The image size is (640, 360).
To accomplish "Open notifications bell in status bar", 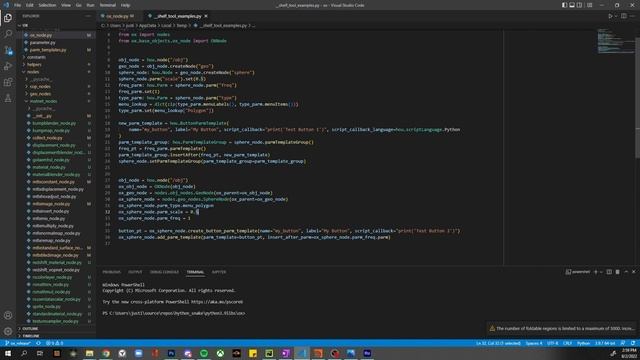I will (633, 343).
